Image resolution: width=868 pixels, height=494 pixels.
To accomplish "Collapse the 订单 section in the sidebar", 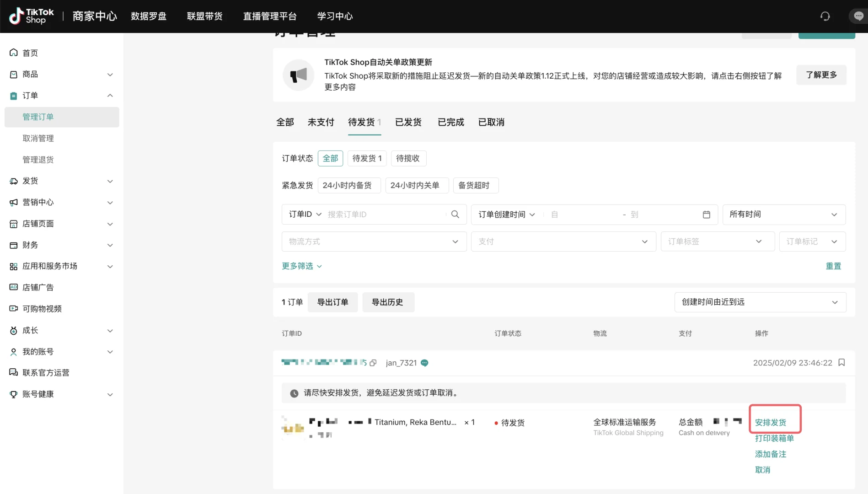I will [110, 96].
